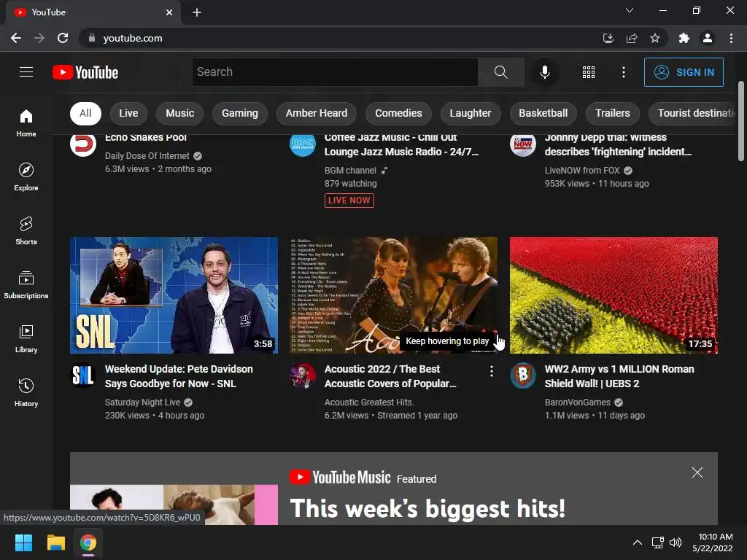The width and height of the screenshot is (747, 560).
Task: Open volume control in system tray
Action: point(675,542)
